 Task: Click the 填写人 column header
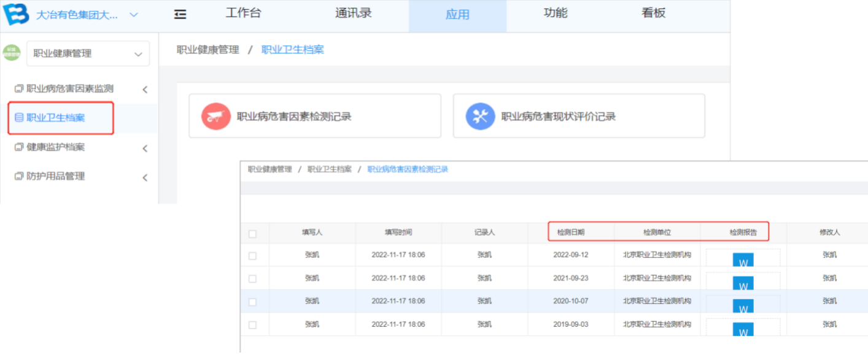(312, 233)
